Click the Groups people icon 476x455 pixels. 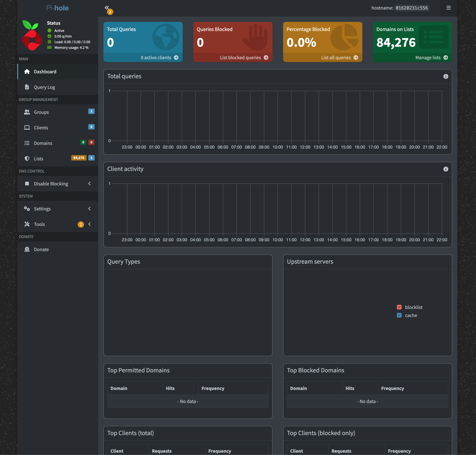(x=27, y=112)
